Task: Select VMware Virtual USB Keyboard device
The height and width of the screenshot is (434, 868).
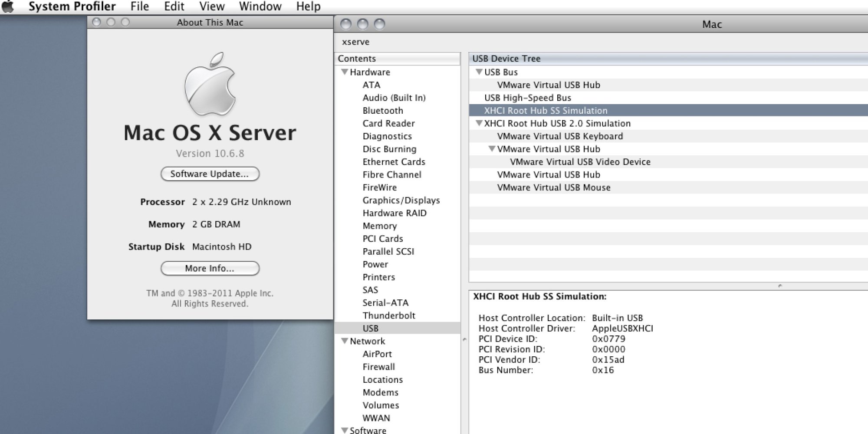Action: pos(560,136)
